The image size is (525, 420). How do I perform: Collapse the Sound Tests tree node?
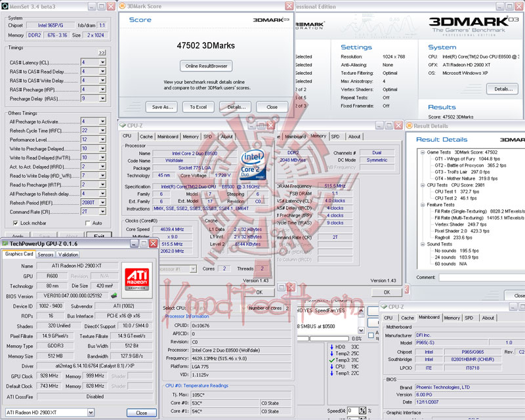[423, 245]
